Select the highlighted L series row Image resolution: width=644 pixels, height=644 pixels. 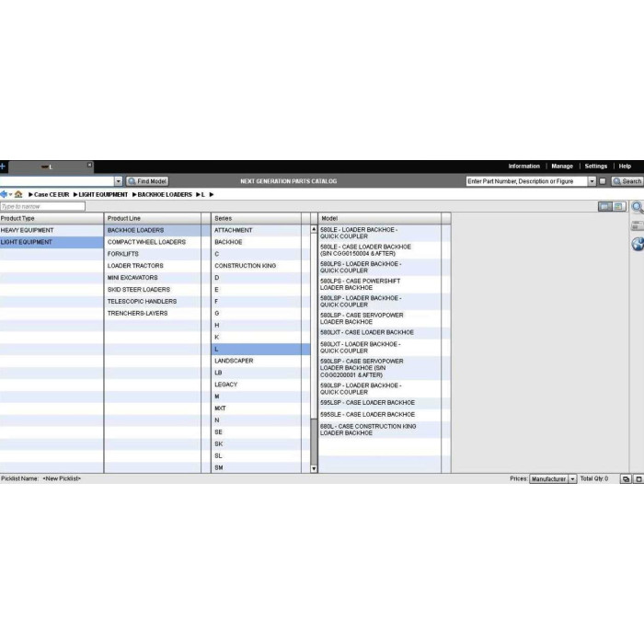coord(260,349)
